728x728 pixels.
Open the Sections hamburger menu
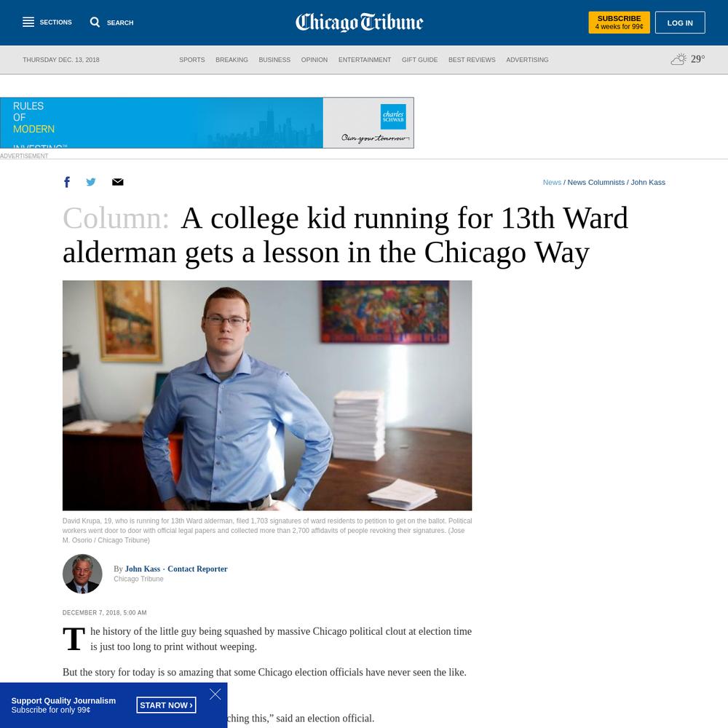tap(28, 23)
